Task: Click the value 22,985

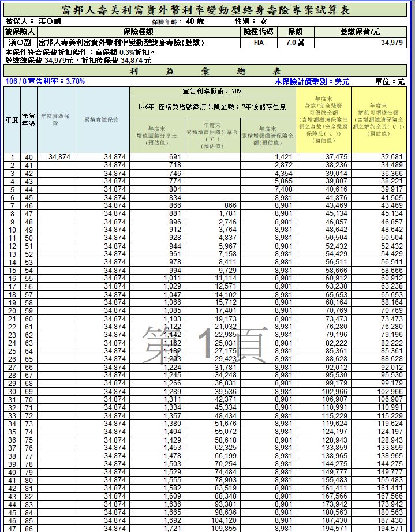Action: point(226,335)
